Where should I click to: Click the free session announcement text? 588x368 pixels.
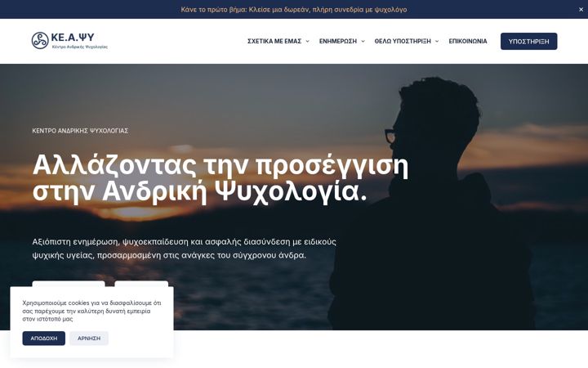coord(294,9)
